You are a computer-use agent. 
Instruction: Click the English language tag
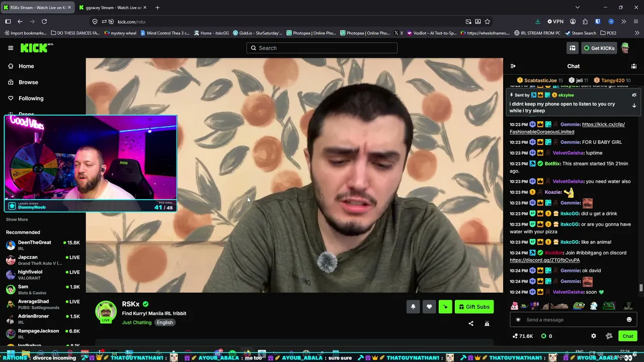pos(165,322)
